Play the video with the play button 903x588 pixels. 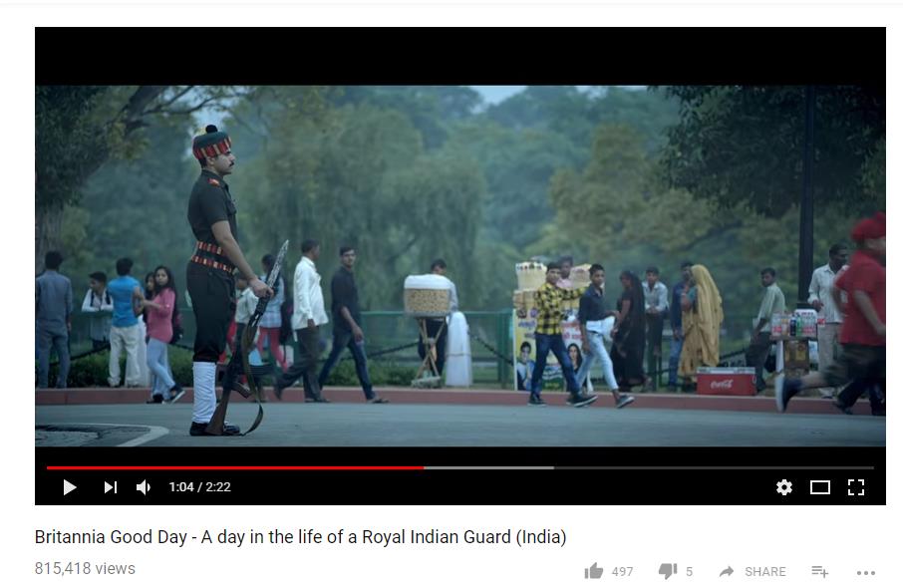click(70, 487)
